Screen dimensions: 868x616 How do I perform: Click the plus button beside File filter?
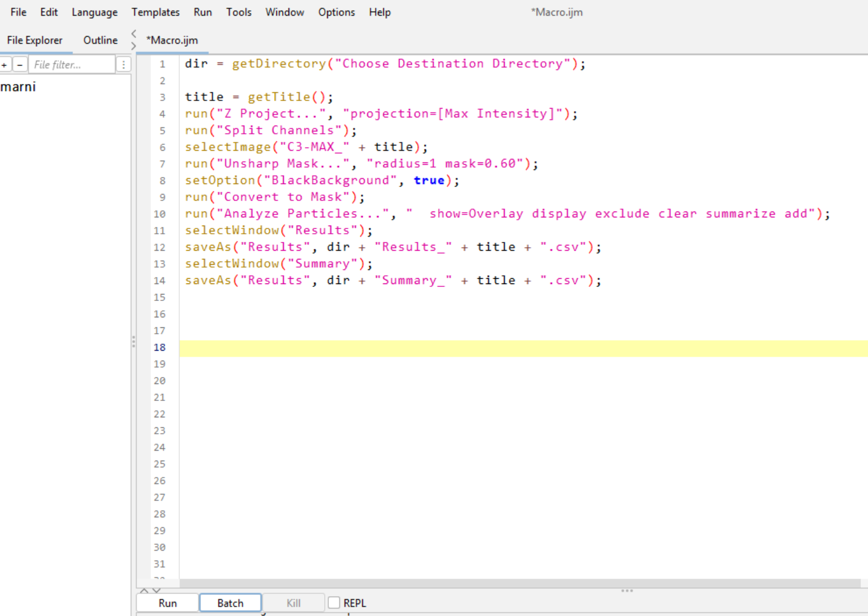tap(5, 64)
